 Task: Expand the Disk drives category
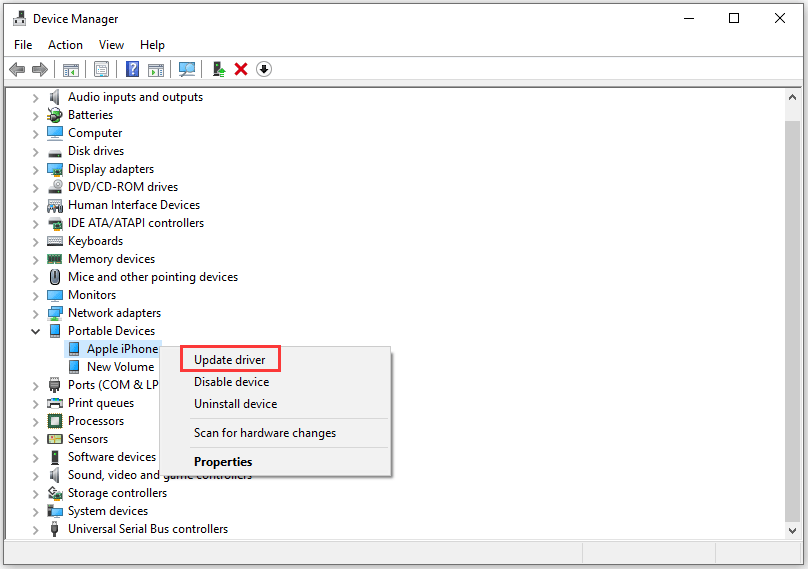(36, 152)
